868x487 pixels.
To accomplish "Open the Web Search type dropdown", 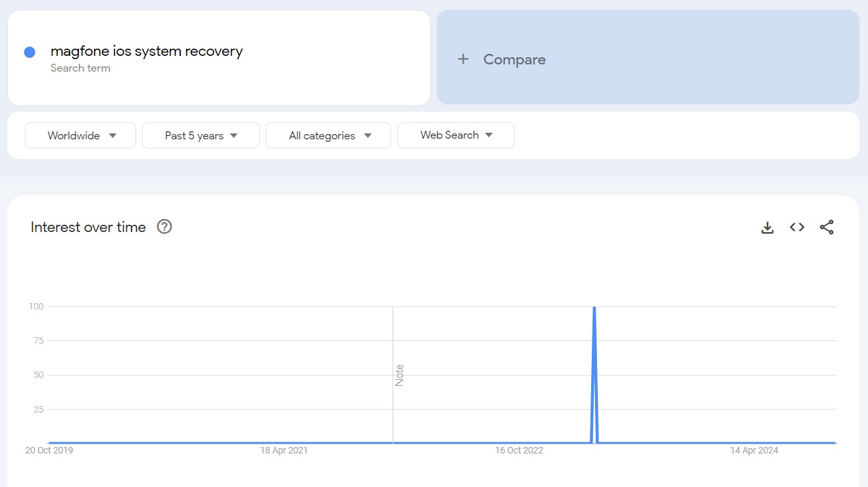I will point(456,135).
